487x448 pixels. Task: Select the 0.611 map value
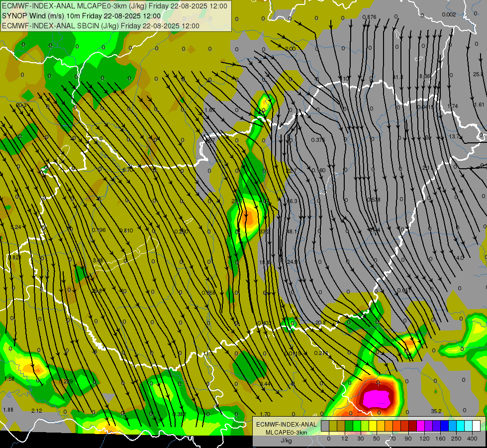click(x=404, y=290)
